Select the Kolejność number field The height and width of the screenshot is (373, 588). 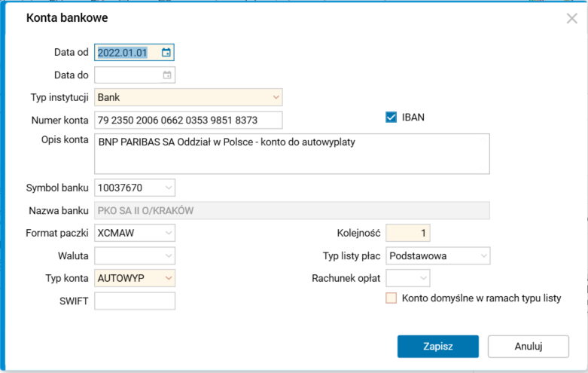tap(407, 233)
